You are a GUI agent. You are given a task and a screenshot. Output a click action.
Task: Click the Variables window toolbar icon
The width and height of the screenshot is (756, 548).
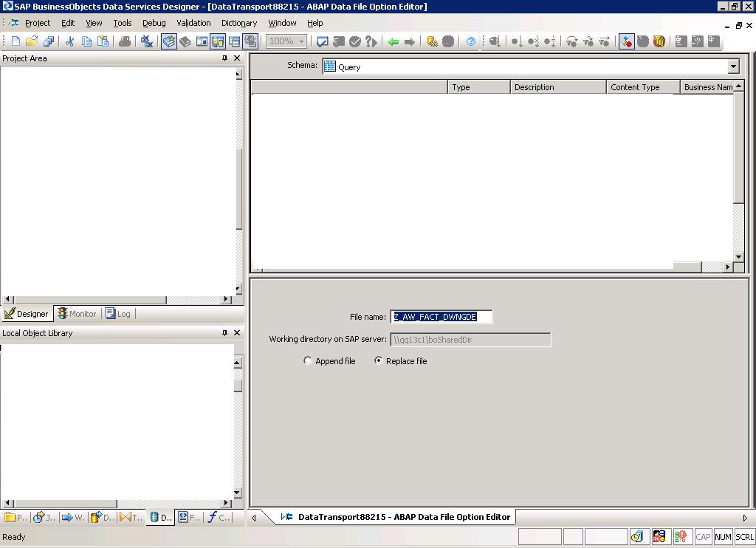coord(202,41)
